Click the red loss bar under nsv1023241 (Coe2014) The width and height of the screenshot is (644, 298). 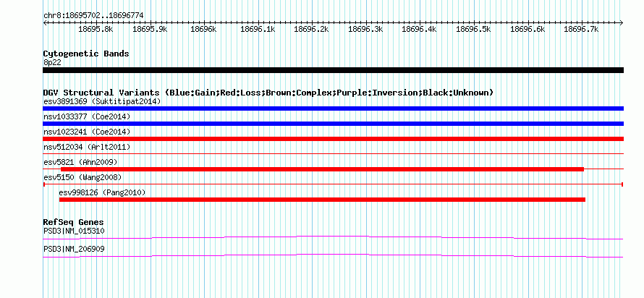(333, 139)
